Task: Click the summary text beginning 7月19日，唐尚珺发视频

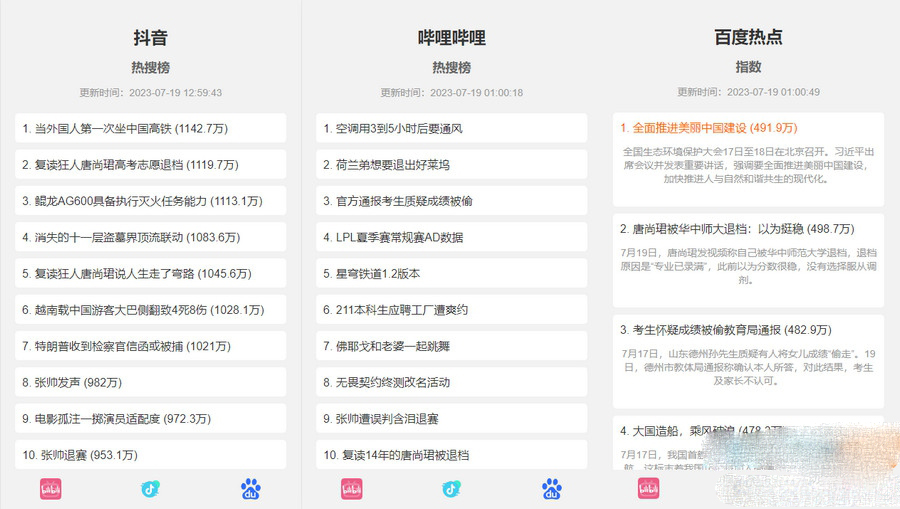Action: (x=748, y=266)
